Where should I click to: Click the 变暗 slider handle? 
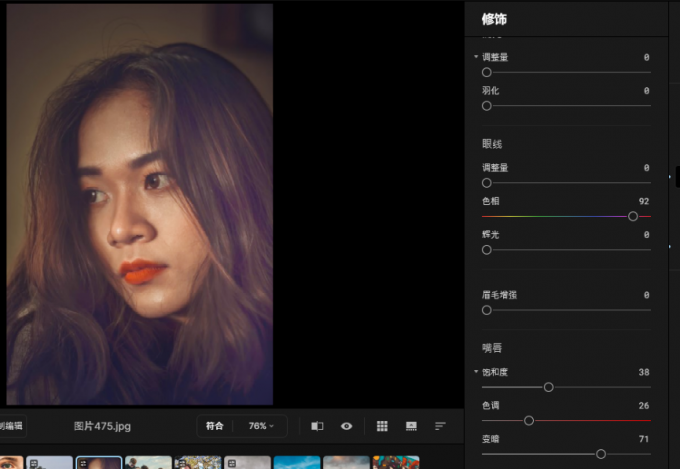(x=601, y=454)
